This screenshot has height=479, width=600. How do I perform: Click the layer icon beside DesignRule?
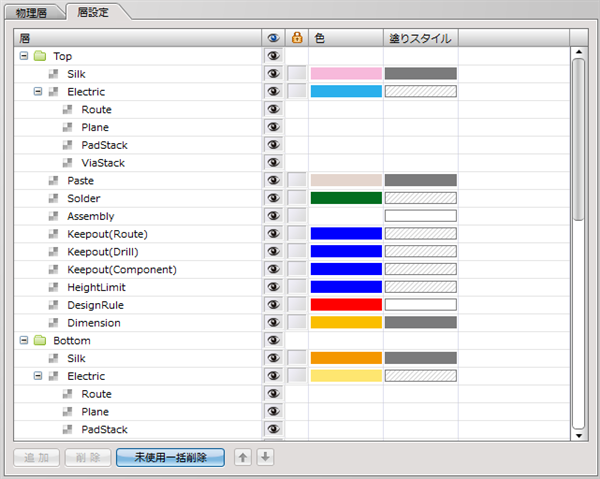(x=54, y=305)
